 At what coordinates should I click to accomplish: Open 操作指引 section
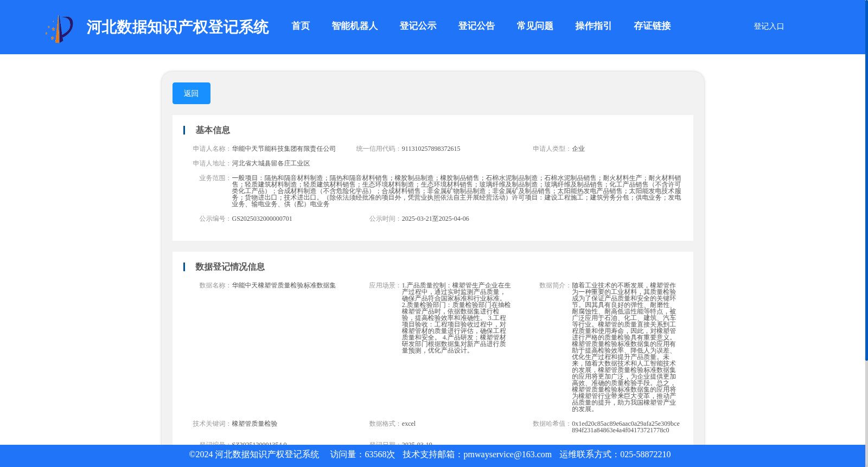point(593,26)
